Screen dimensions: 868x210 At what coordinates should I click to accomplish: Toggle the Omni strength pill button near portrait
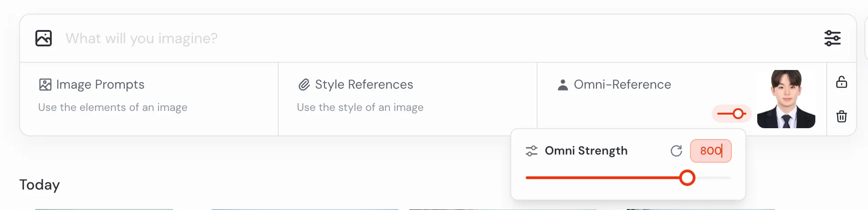pos(731,114)
